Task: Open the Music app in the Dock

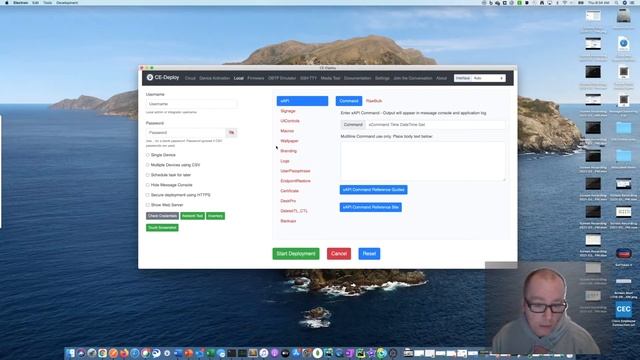Action: (x=264, y=353)
